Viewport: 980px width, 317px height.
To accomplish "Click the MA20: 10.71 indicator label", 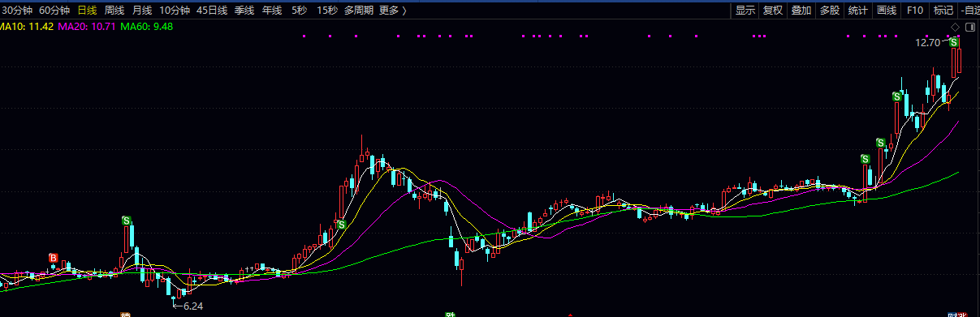I will click(x=87, y=27).
